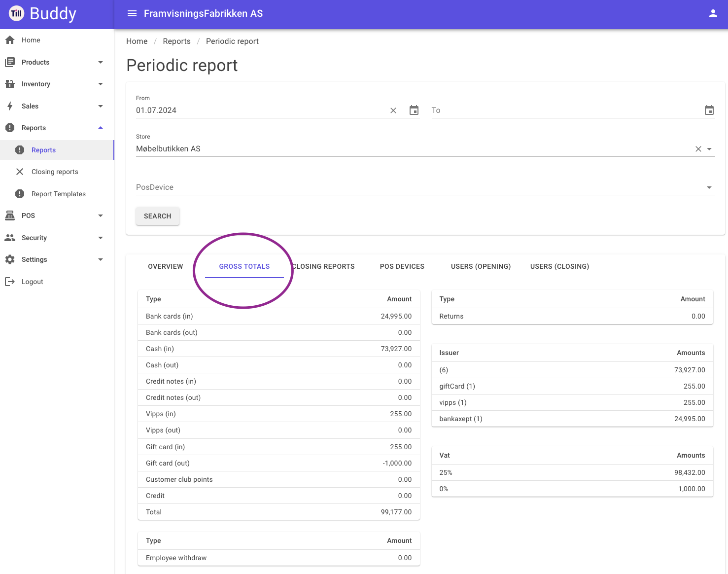Clear the From date value

(x=393, y=110)
